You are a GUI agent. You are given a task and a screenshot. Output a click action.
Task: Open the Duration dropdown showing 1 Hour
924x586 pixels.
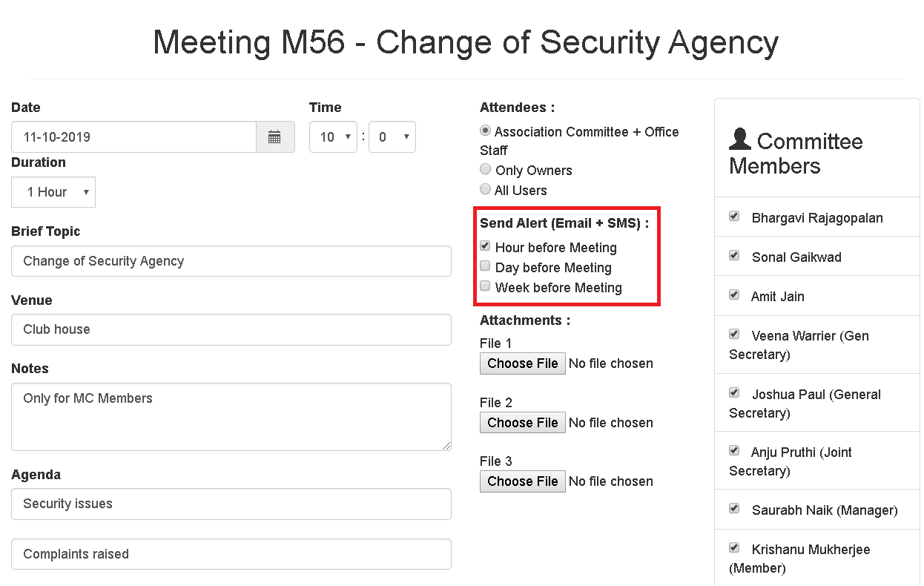pyautogui.click(x=53, y=191)
